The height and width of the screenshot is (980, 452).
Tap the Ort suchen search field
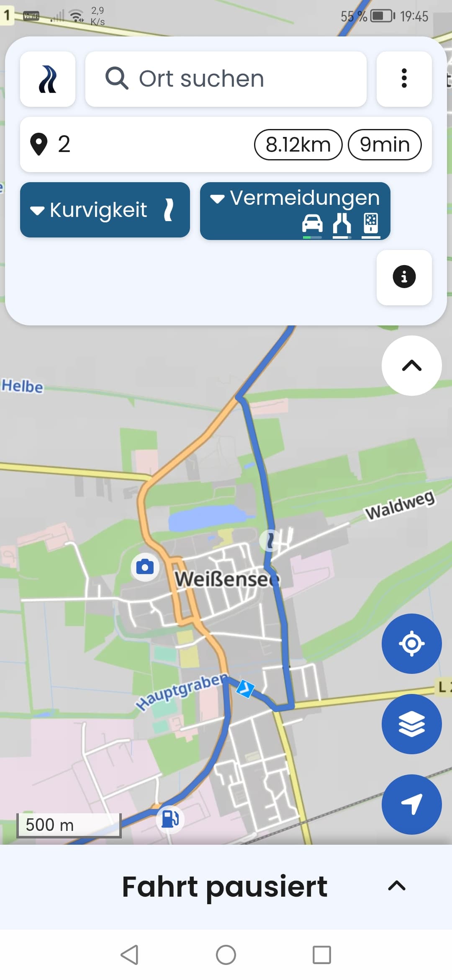tap(226, 79)
